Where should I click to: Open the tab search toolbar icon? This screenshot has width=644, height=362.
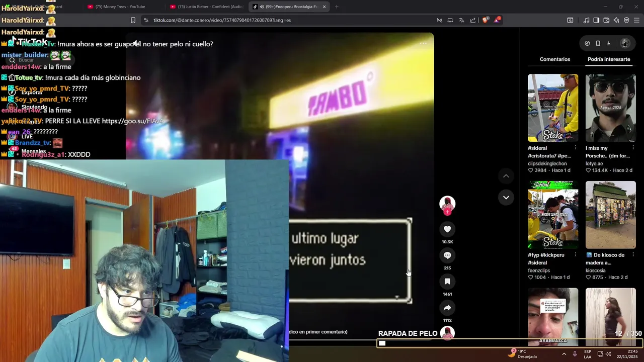570,20
